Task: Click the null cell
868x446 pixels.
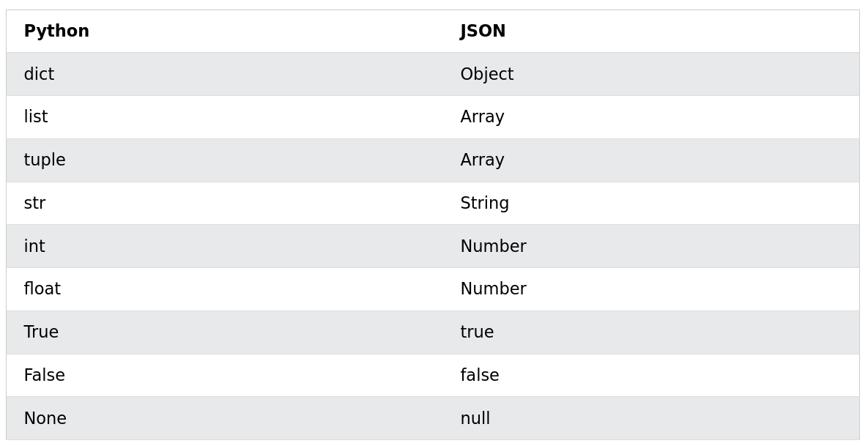Action: point(475,419)
